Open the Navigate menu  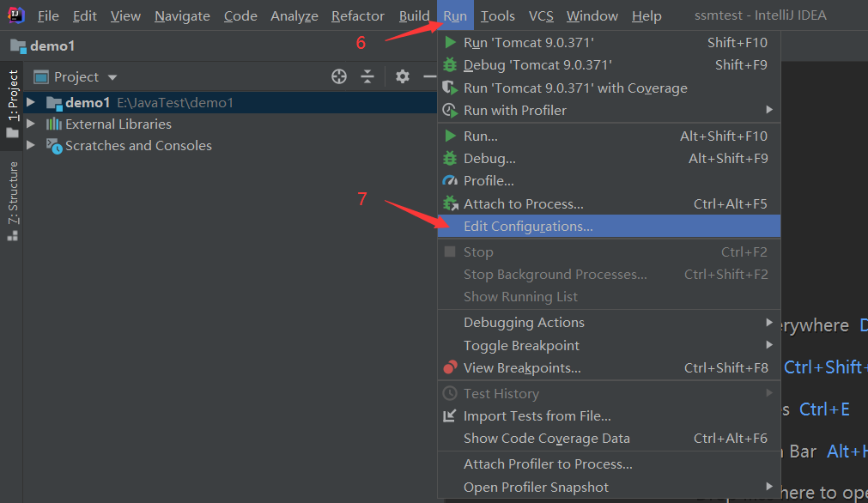point(182,16)
